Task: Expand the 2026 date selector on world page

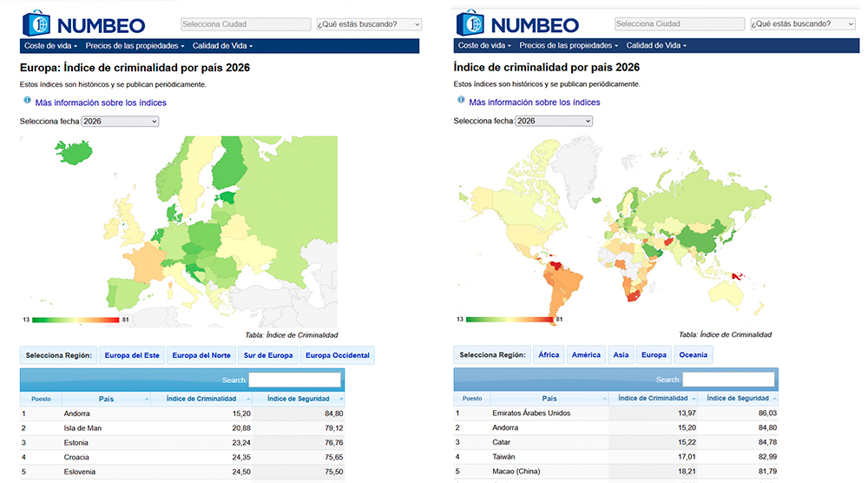Action: (554, 122)
